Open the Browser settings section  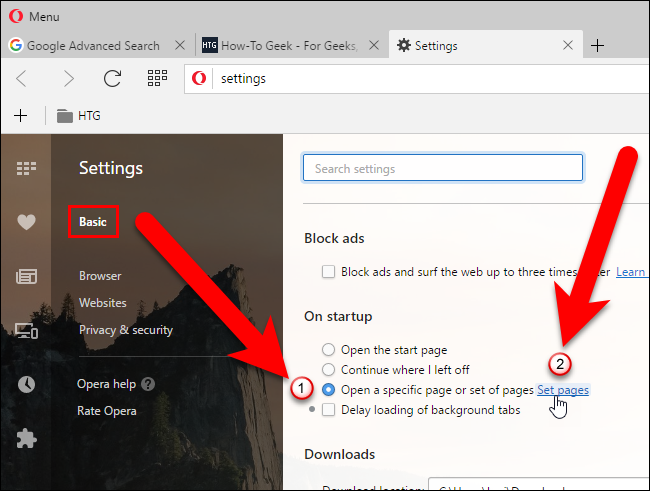coord(100,276)
